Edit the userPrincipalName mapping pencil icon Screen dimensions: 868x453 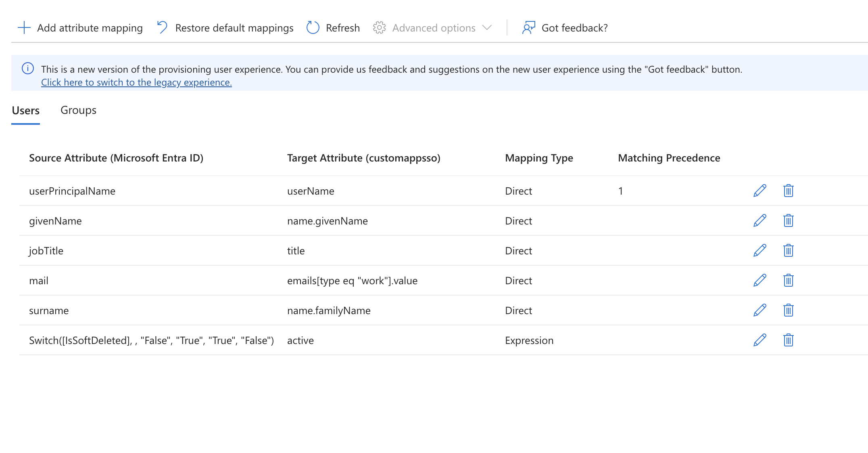coord(760,191)
